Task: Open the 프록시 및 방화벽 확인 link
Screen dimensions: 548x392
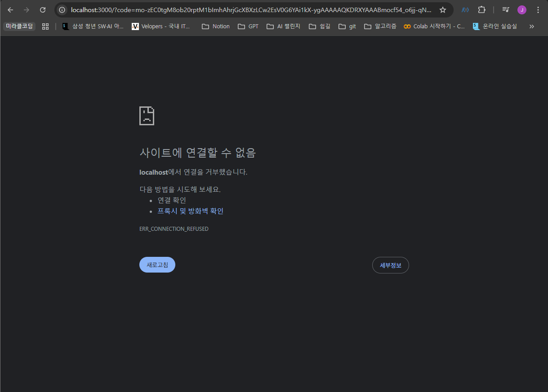Action: (x=190, y=211)
